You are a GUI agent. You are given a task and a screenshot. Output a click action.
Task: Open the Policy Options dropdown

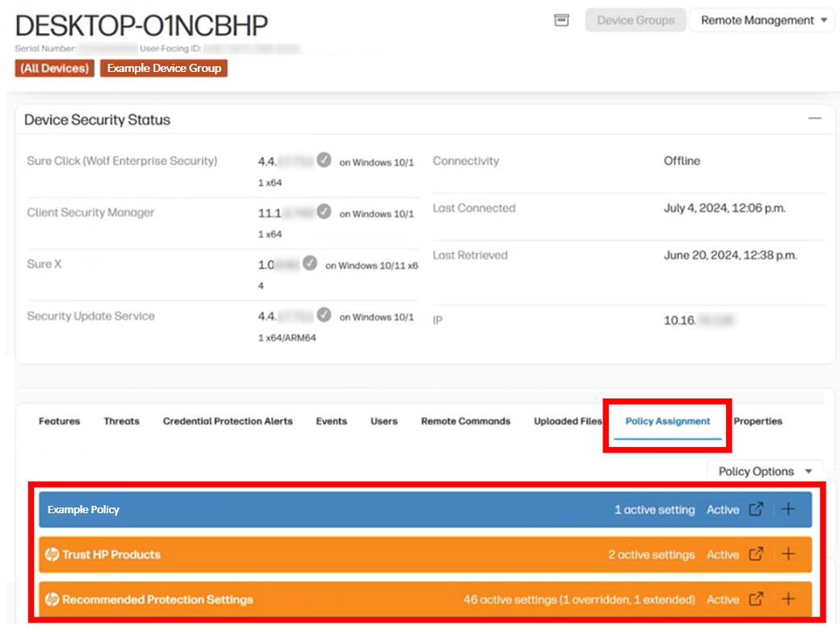[x=764, y=471]
